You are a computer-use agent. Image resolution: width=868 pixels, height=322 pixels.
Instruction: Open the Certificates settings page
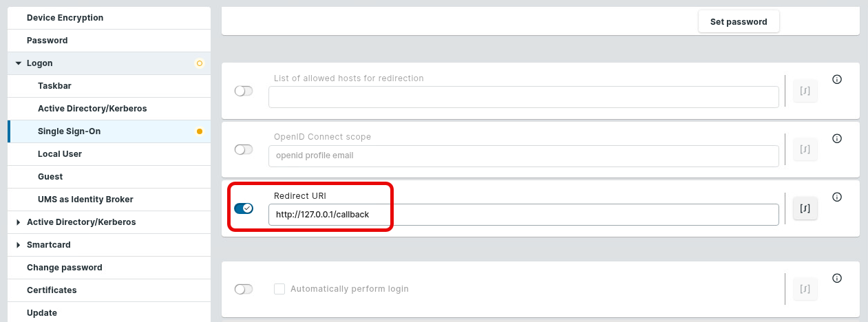coord(52,290)
